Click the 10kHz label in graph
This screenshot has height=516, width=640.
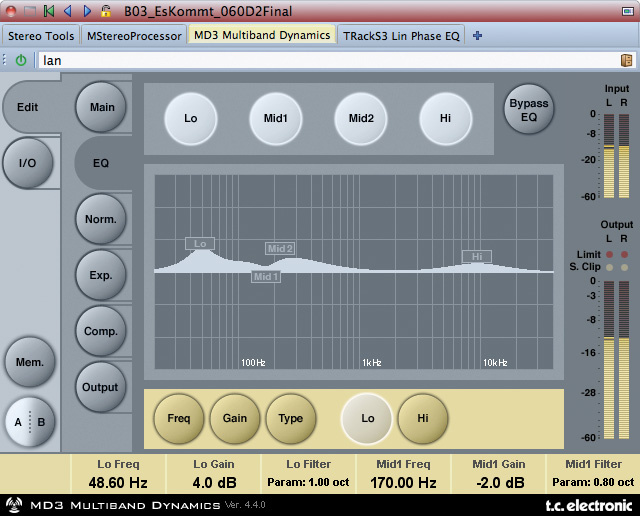tap(495, 363)
